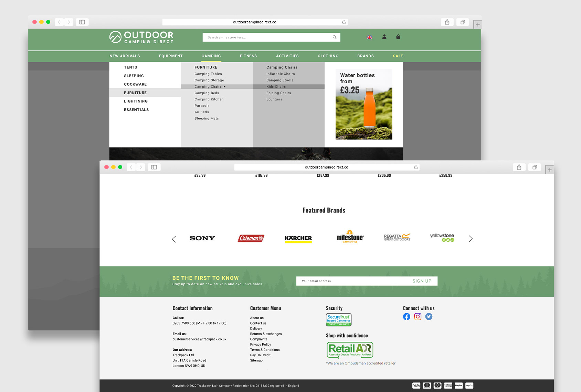Click tabs overview icon in back window
This screenshot has height=392, width=581.
463,22
